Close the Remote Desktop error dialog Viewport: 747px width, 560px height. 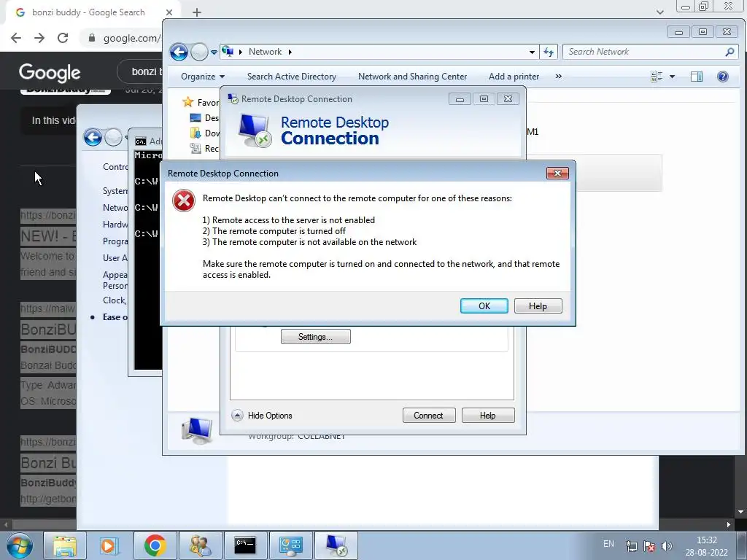557,173
